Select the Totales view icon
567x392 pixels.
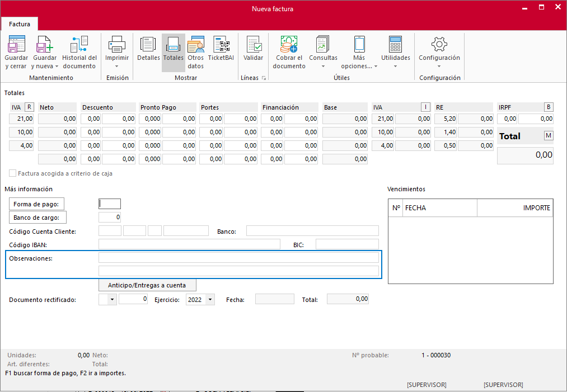[173, 44]
